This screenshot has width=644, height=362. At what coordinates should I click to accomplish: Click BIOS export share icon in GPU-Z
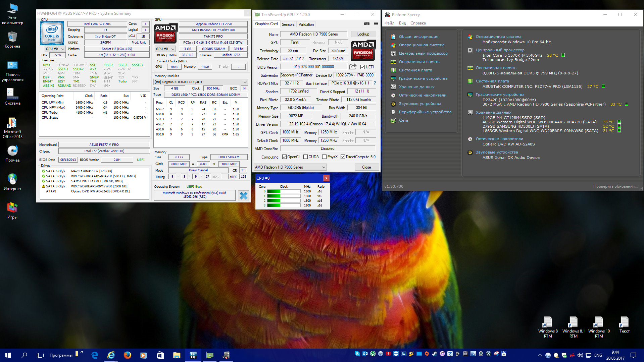pyautogui.click(x=353, y=67)
